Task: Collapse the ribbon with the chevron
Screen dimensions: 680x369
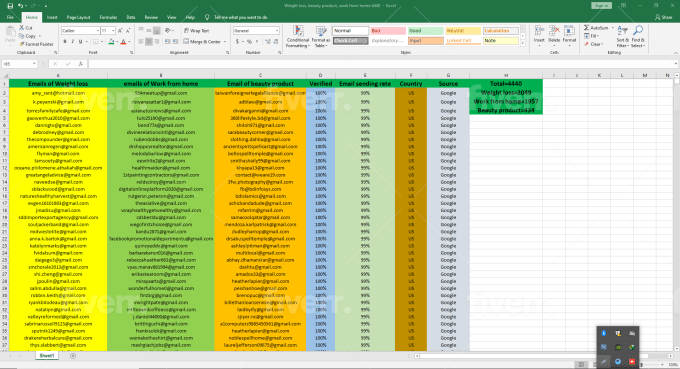Action: click(675, 52)
